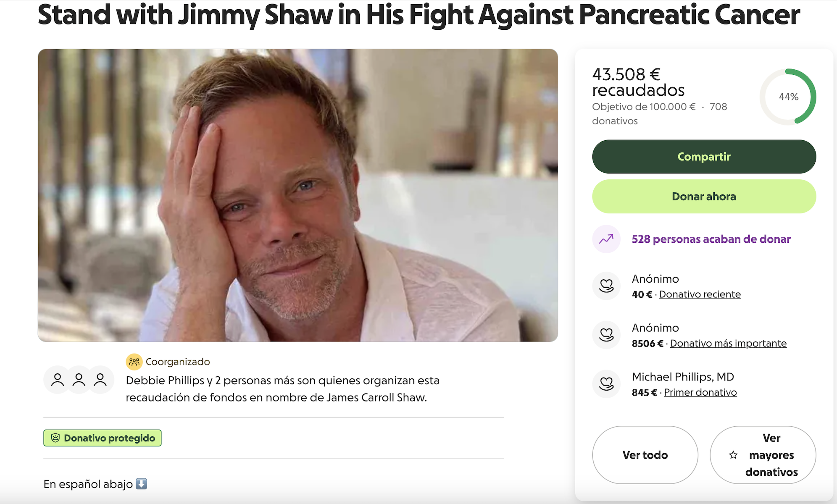The width and height of the screenshot is (837, 504).
Task: Click the shield icon on Donativo protegido badge
Action: point(56,438)
